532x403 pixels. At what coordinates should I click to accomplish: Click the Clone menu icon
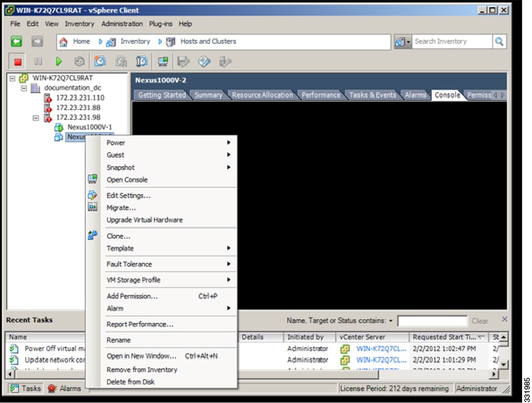coord(92,235)
